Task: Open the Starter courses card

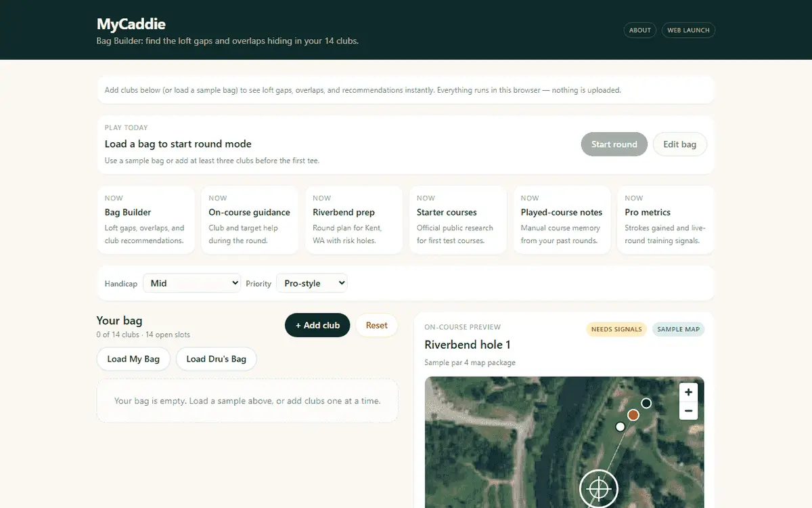Action: (458, 220)
